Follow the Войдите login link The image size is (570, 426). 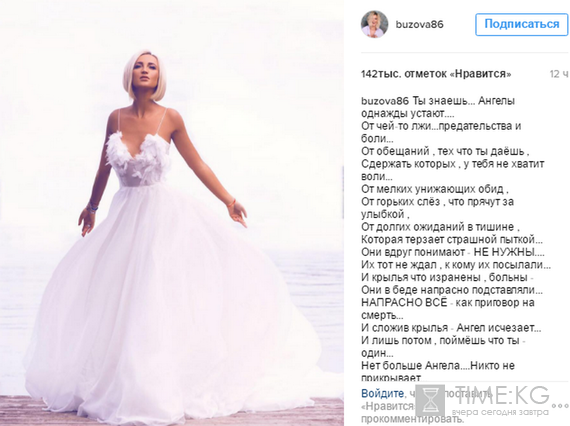[x=382, y=393]
